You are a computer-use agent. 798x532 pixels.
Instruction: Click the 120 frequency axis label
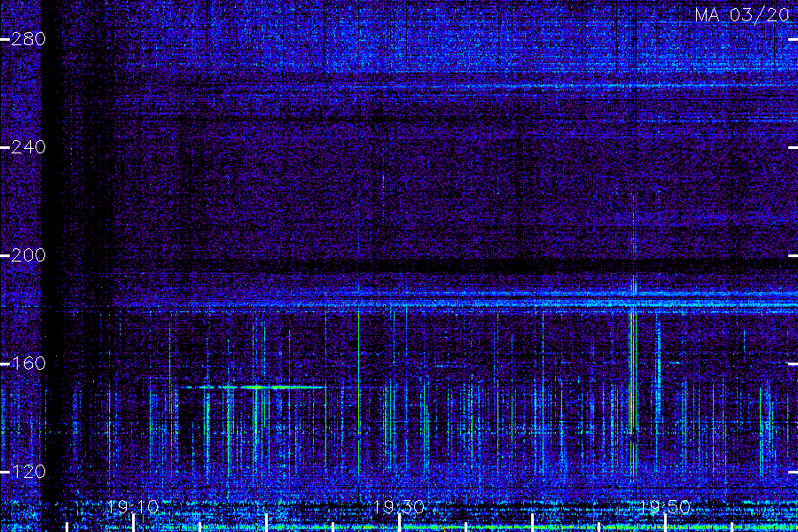click(x=28, y=472)
